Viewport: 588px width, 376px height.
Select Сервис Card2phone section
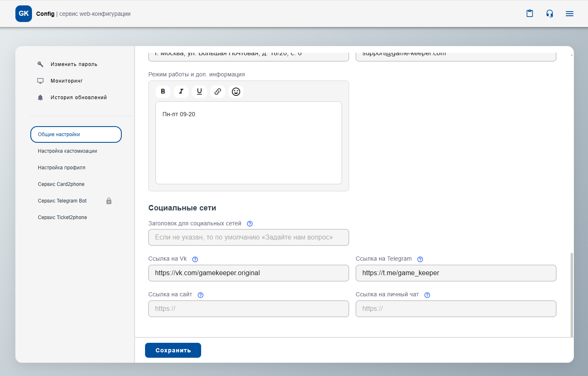[x=61, y=184]
